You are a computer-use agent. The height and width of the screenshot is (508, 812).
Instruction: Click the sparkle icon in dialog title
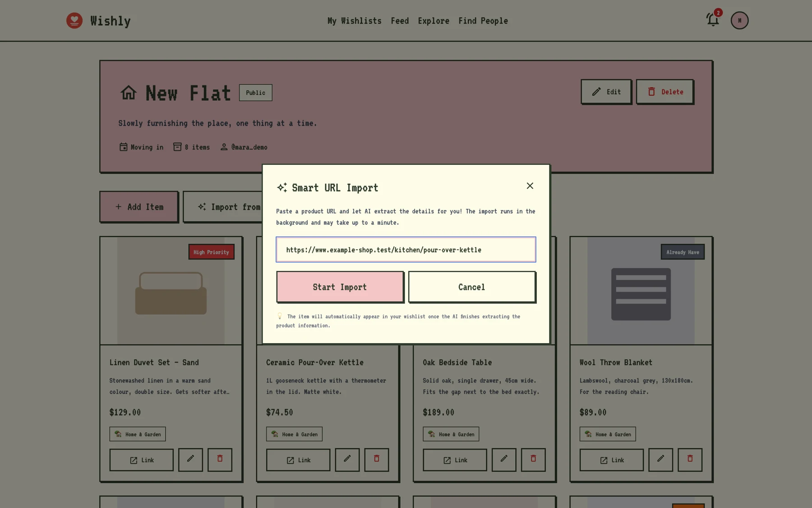tap(282, 188)
